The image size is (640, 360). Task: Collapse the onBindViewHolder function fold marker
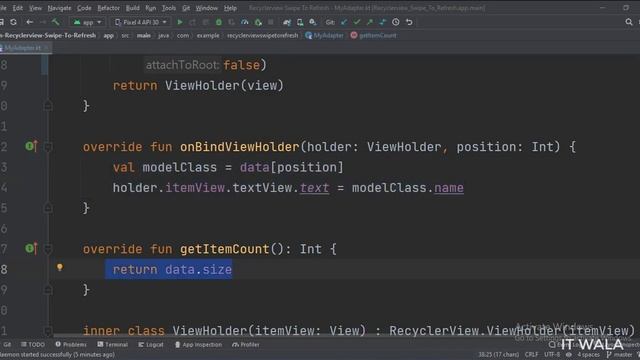coord(48,147)
